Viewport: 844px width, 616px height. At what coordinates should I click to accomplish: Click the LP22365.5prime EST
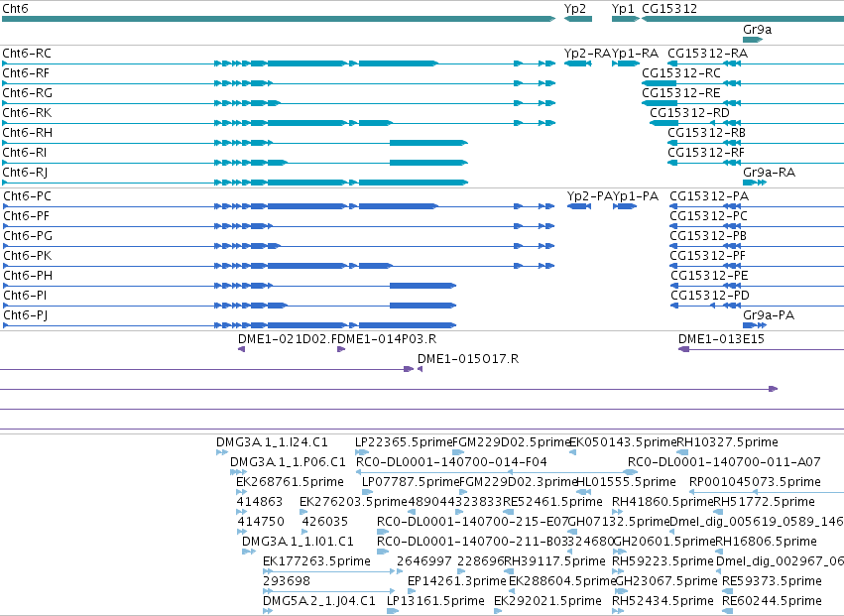[x=404, y=442]
